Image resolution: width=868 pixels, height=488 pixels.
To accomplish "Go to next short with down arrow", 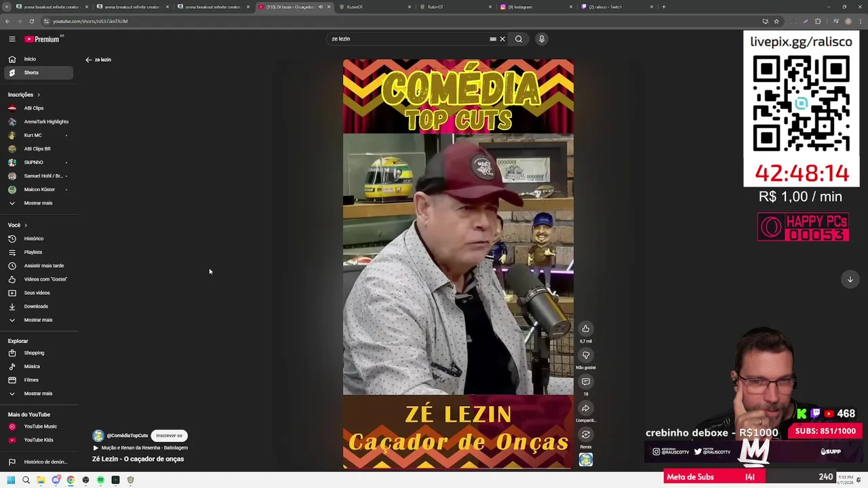I will point(850,279).
